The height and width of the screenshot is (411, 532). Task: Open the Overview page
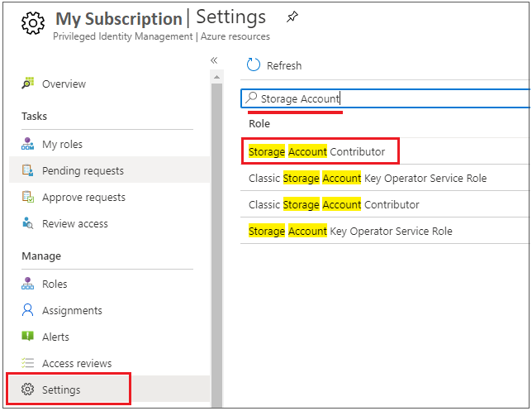(x=64, y=84)
